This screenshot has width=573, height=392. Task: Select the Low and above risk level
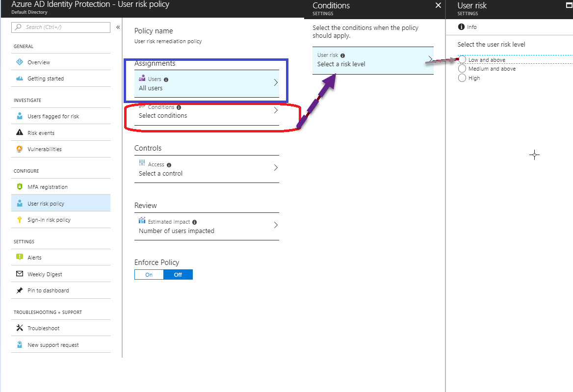point(462,59)
